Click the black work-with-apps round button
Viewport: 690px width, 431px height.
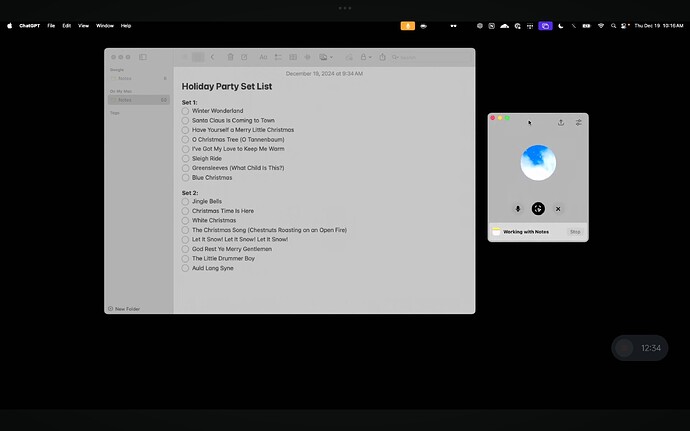tap(538, 209)
